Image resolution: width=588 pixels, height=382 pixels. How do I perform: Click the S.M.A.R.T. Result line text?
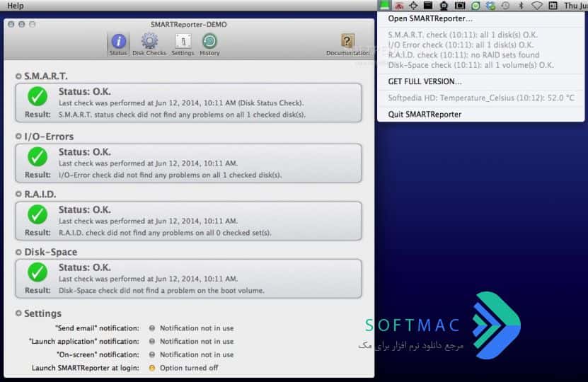pyautogui.click(x=182, y=115)
